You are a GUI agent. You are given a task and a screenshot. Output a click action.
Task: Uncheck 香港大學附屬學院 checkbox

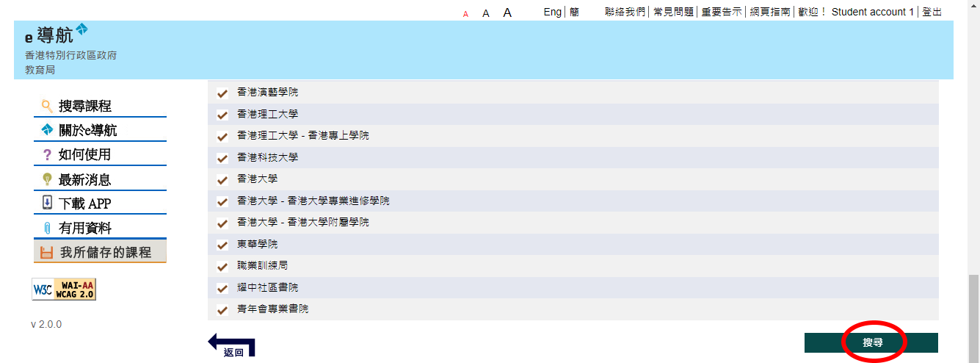(222, 223)
